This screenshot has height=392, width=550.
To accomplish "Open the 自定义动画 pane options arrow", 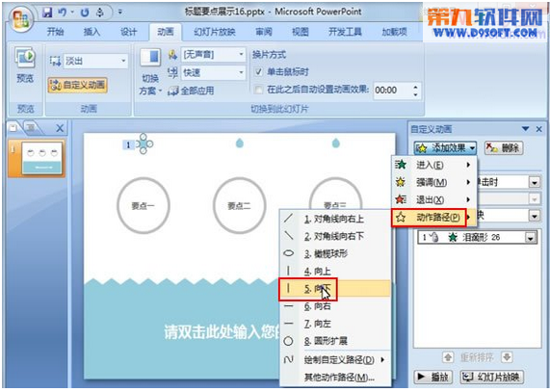I will point(525,129).
